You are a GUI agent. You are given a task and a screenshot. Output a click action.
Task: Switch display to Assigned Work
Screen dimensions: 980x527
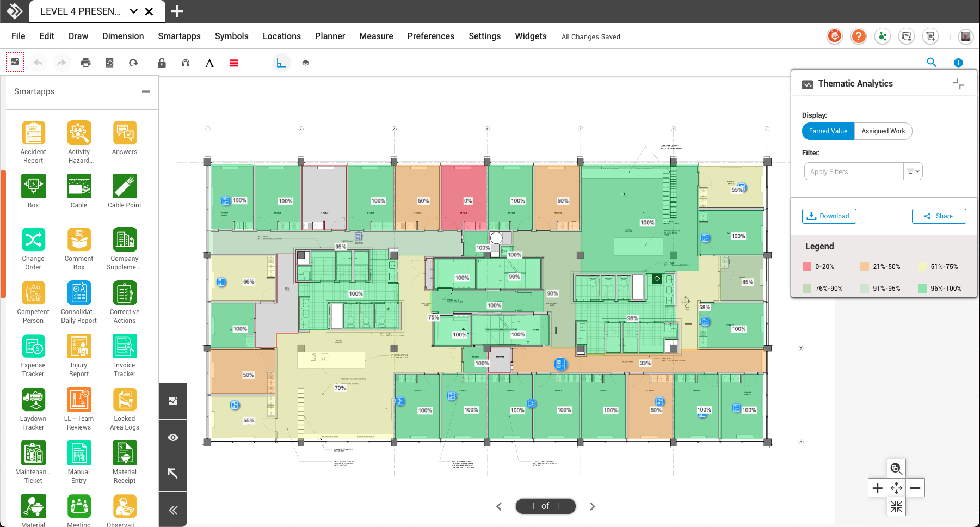883,131
